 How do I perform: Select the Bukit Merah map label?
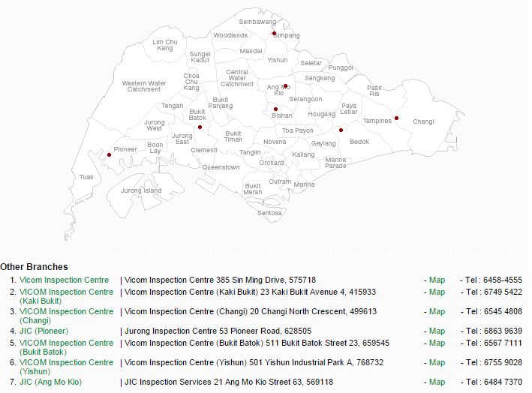pyautogui.click(x=253, y=189)
